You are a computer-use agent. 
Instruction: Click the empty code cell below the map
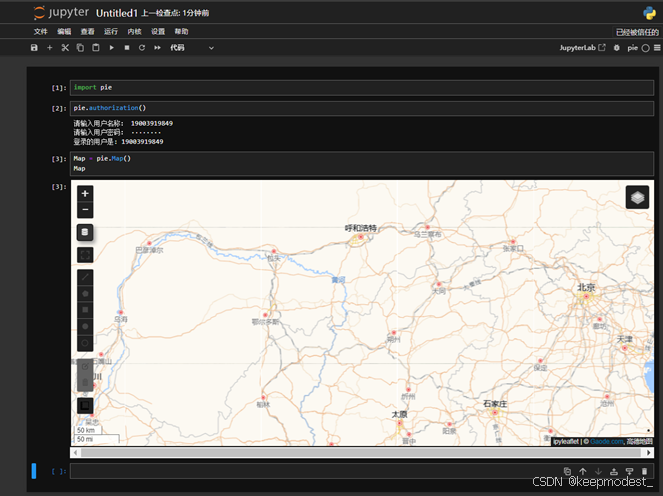[x=362, y=471]
